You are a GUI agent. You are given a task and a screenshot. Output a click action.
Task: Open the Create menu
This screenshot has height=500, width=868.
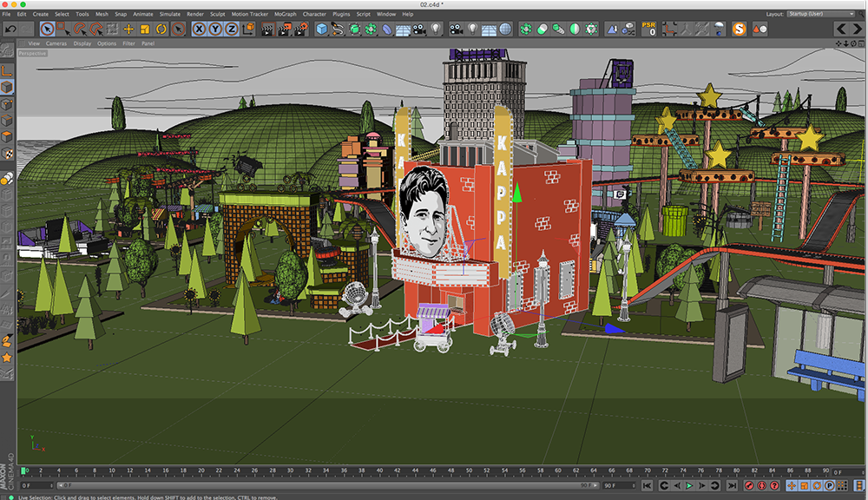tap(41, 14)
